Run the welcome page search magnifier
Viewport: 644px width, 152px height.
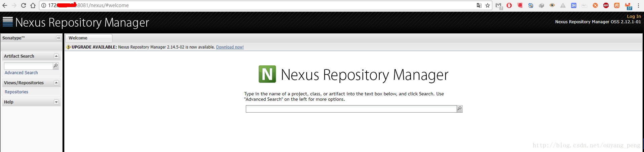pyautogui.click(x=460, y=109)
